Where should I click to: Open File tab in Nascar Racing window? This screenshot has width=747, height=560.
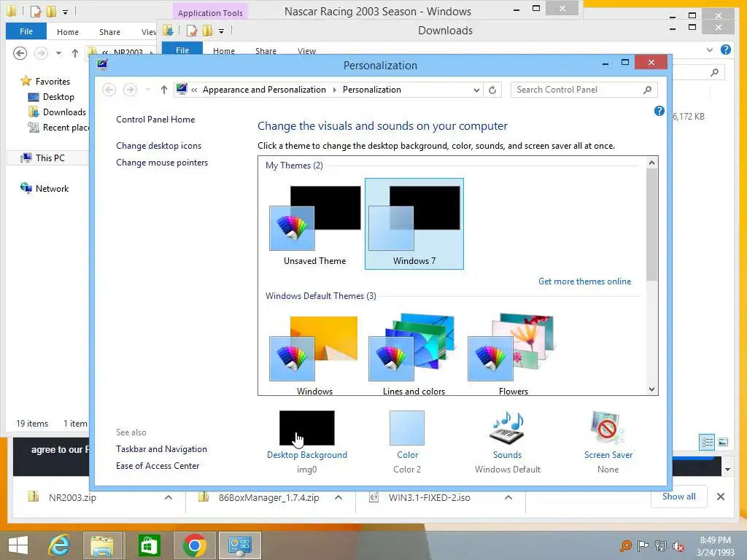pos(26,31)
